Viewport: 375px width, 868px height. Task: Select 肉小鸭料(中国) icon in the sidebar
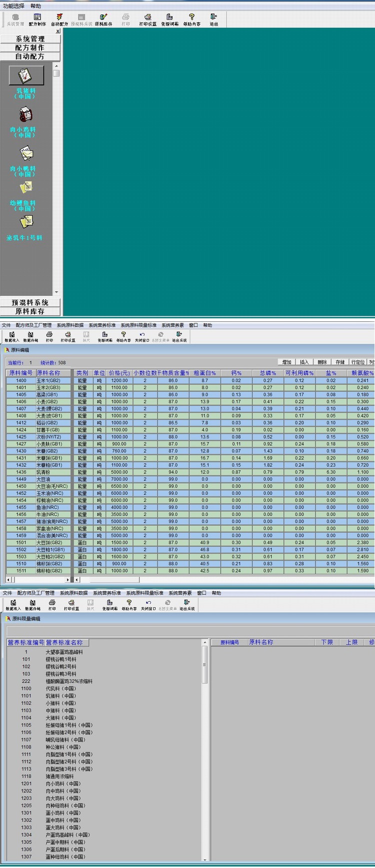(x=26, y=153)
